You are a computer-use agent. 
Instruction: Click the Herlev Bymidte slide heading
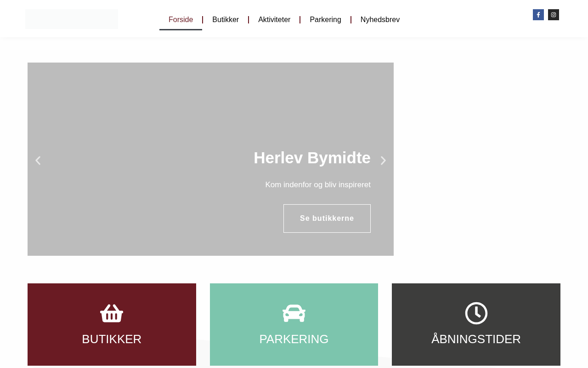click(x=312, y=158)
